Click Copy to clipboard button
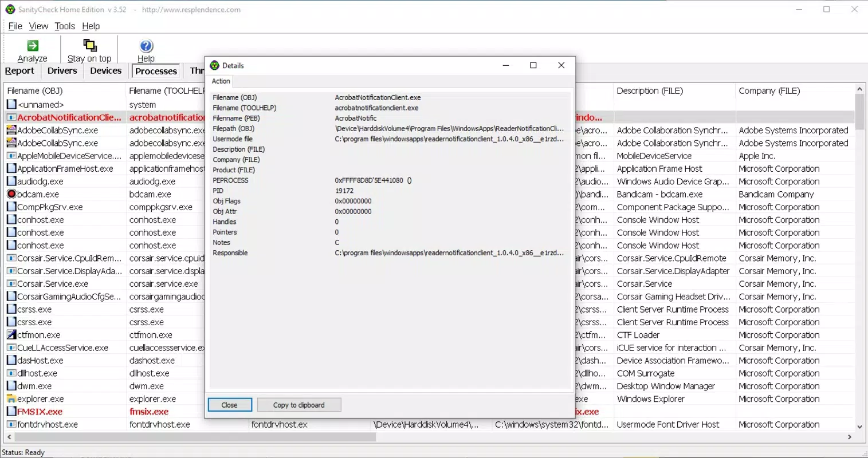 [299, 405]
